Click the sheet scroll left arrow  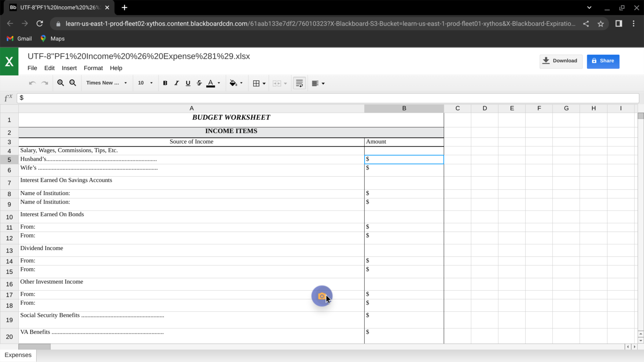[628, 347]
